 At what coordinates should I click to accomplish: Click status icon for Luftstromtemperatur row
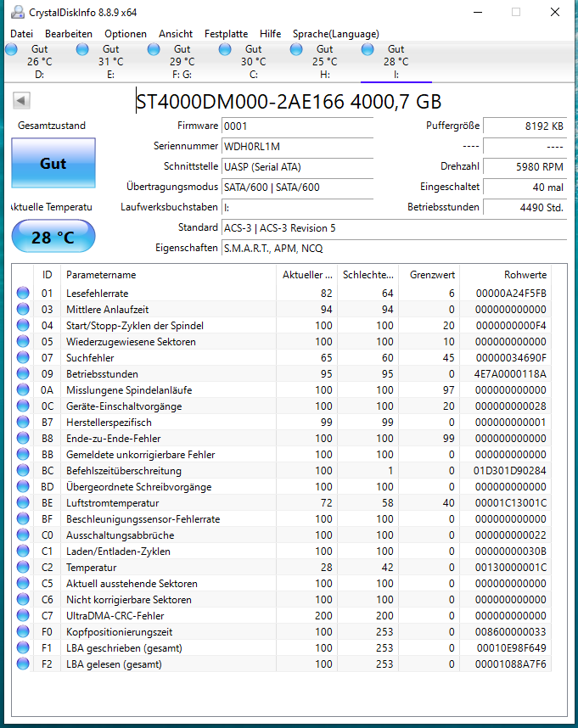[x=23, y=502]
